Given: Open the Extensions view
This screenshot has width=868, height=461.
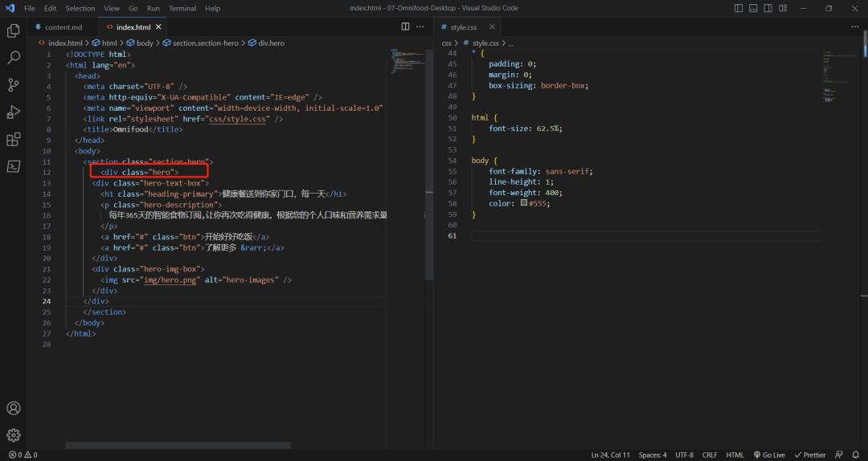Looking at the screenshot, I should click(x=14, y=140).
